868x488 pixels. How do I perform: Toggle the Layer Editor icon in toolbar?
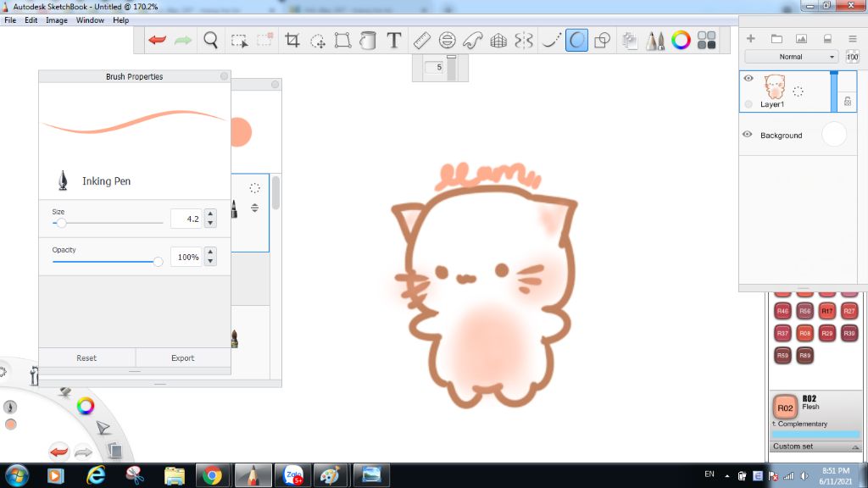(630, 40)
